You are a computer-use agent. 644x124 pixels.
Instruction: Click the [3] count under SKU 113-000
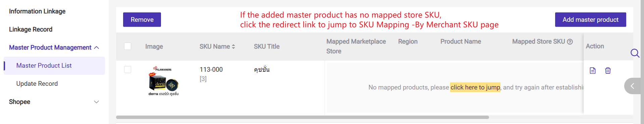coord(203,79)
